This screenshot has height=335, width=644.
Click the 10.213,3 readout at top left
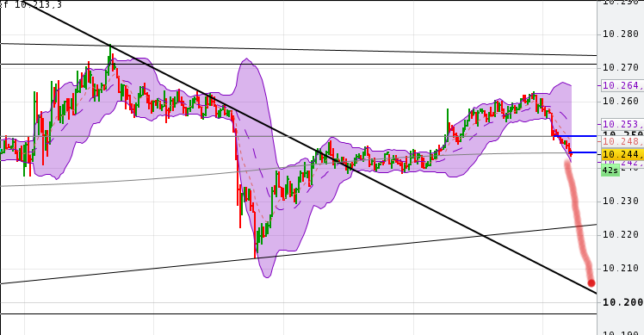pyautogui.click(x=38, y=4)
